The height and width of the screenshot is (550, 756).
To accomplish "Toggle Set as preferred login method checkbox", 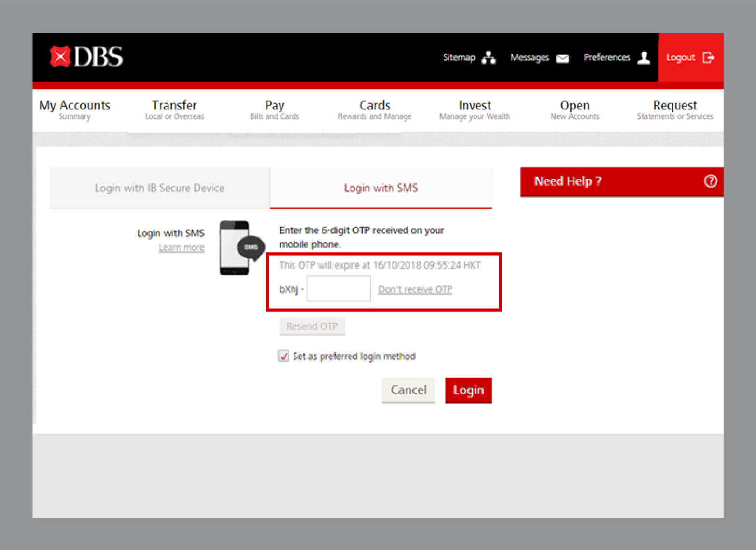I will [283, 356].
